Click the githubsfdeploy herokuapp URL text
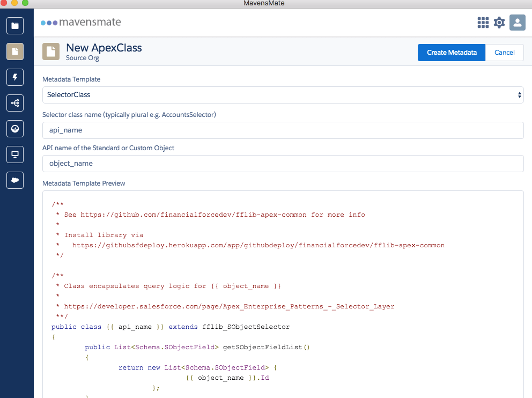Screen dimensions: 532x398 (x=258, y=245)
